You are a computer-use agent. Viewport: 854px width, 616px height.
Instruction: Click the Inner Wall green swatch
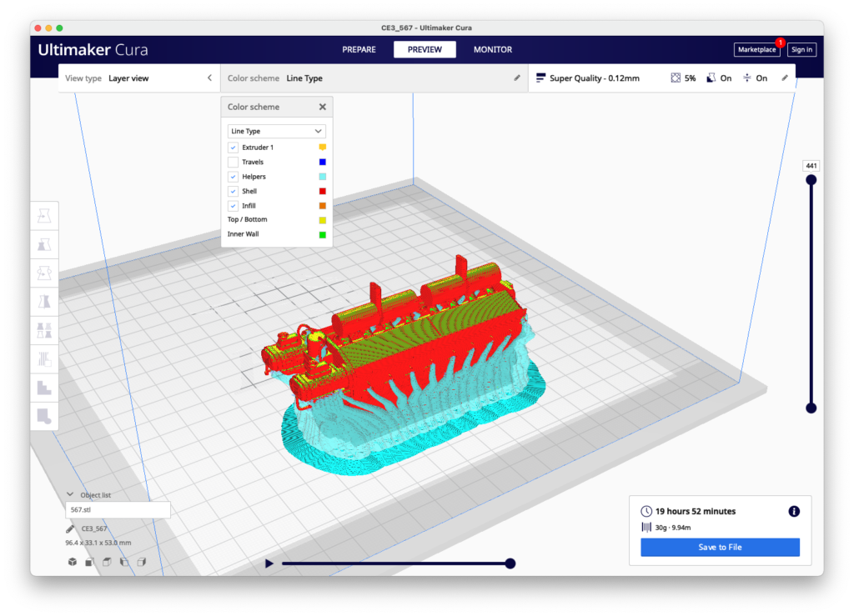pyautogui.click(x=323, y=234)
